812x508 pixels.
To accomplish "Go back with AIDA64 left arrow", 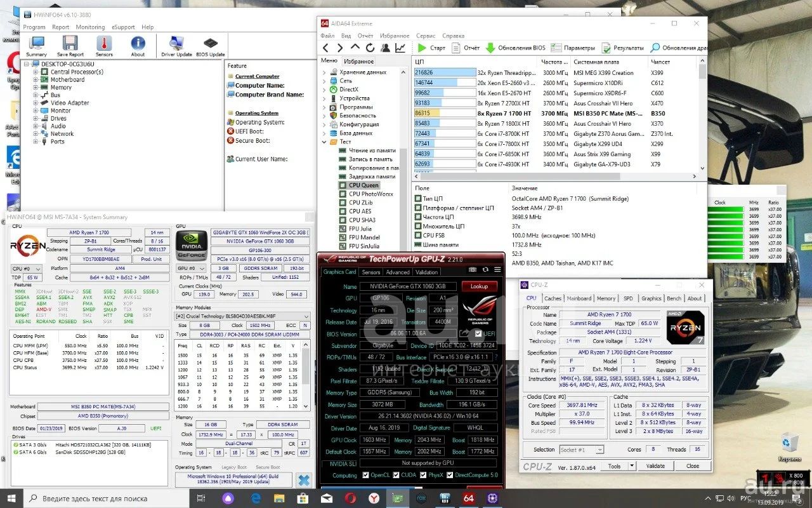I will point(325,48).
